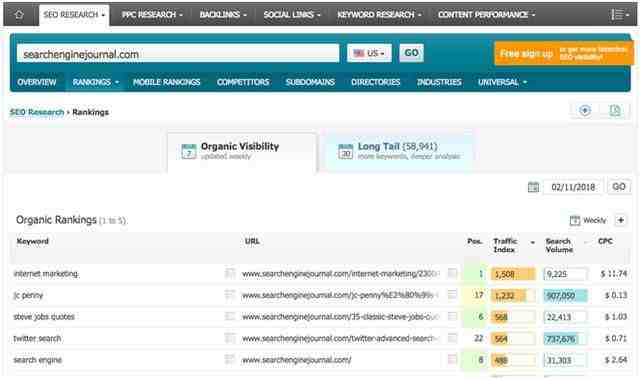The image size is (640, 379).
Task: Select the Organic Visibility tab
Action: coord(242,152)
